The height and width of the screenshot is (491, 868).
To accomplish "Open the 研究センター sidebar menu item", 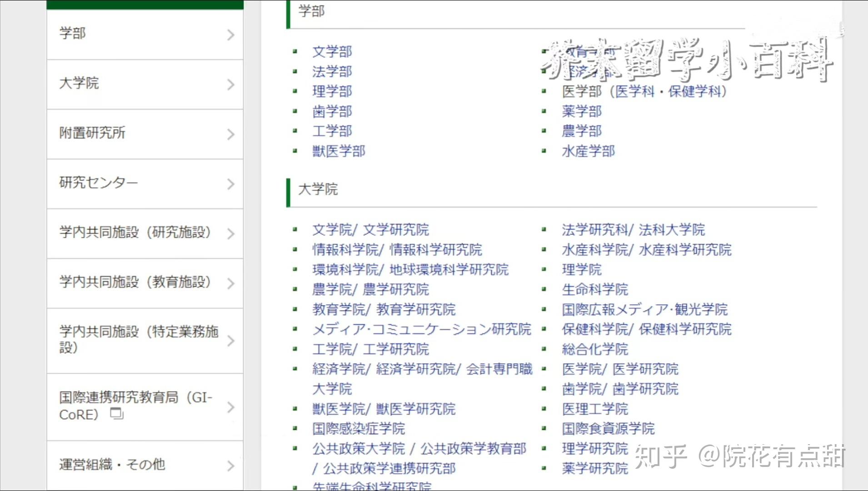I will [145, 184].
